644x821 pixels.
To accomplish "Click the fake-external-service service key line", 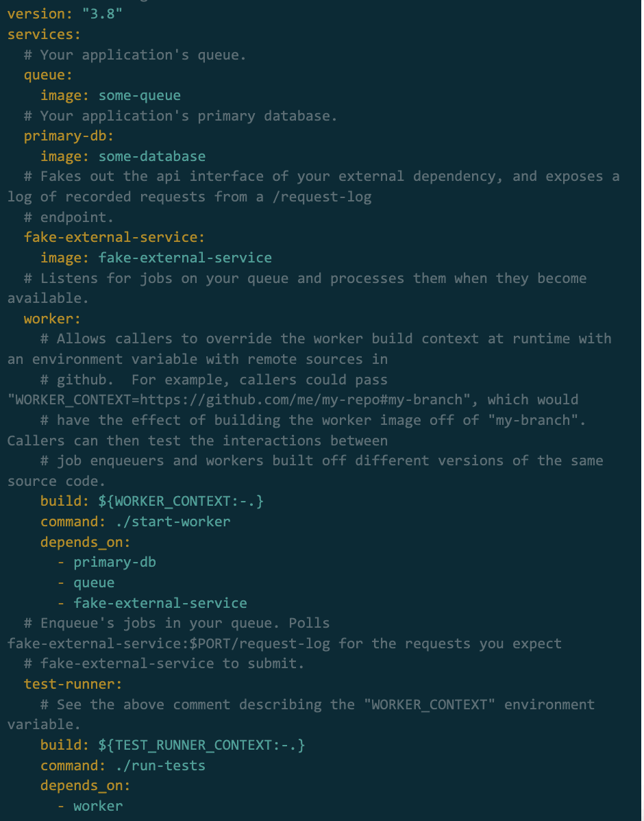I will [114, 237].
